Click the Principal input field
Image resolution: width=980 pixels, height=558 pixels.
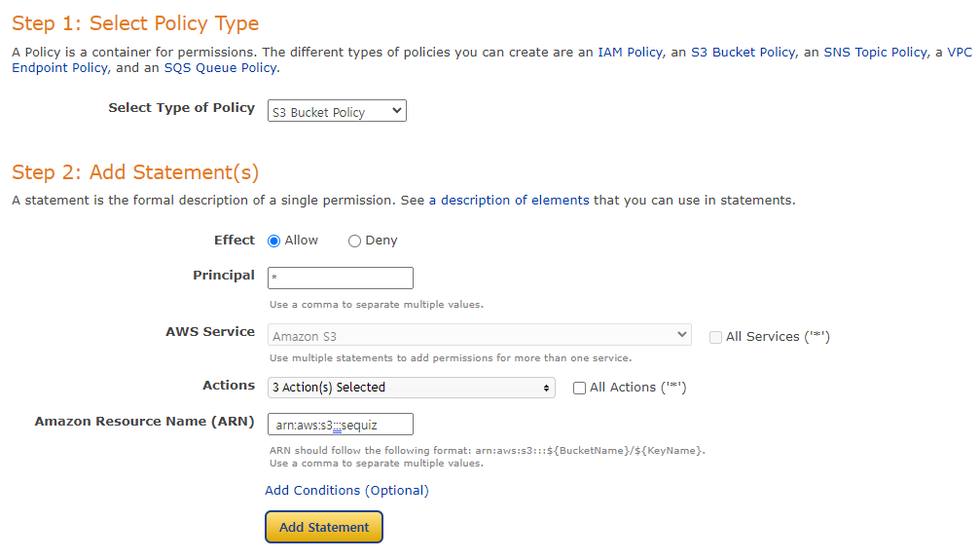[340, 278]
